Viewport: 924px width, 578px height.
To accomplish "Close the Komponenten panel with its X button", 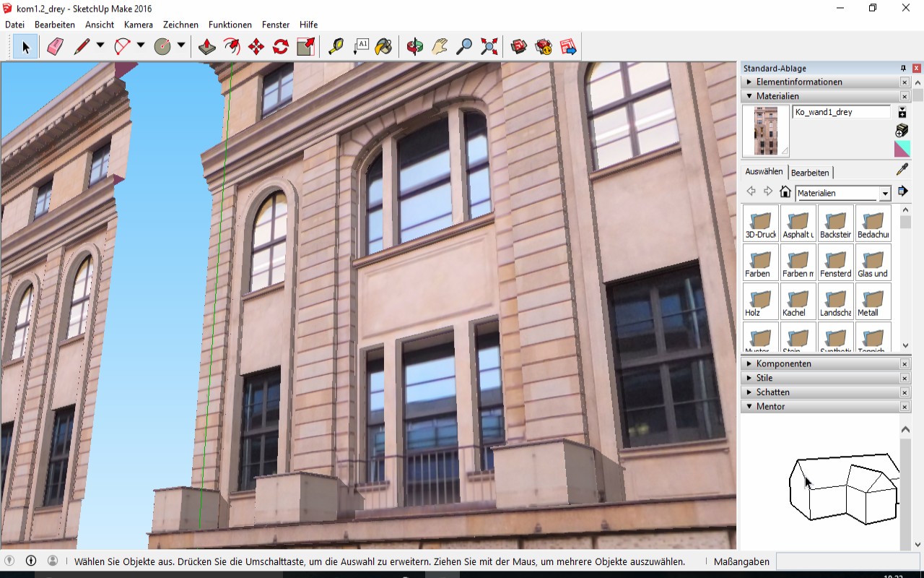I will tap(905, 364).
